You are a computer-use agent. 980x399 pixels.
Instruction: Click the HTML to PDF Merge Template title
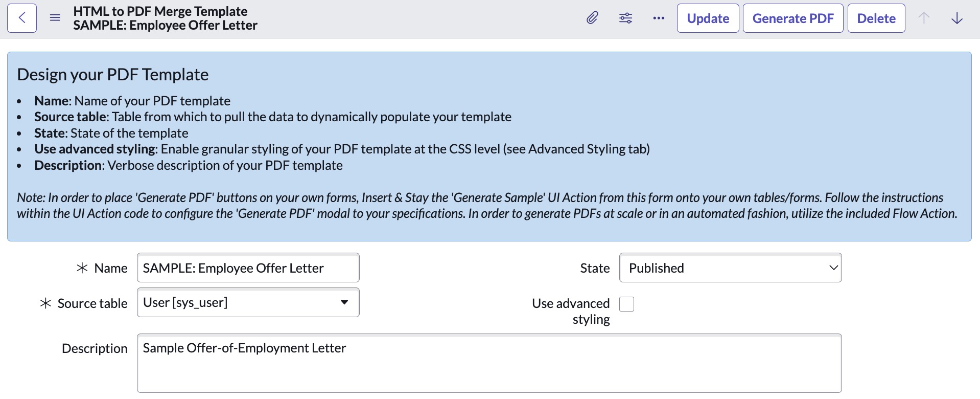click(x=160, y=11)
